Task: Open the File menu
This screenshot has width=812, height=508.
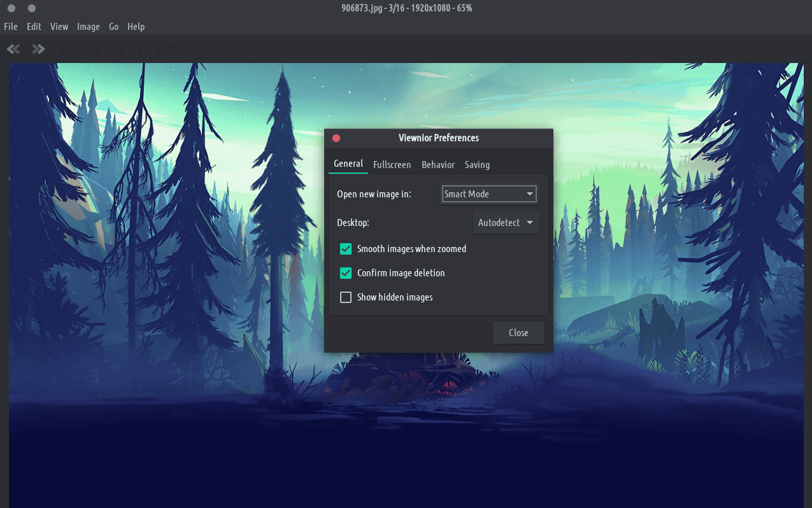Action: coord(11,27)
